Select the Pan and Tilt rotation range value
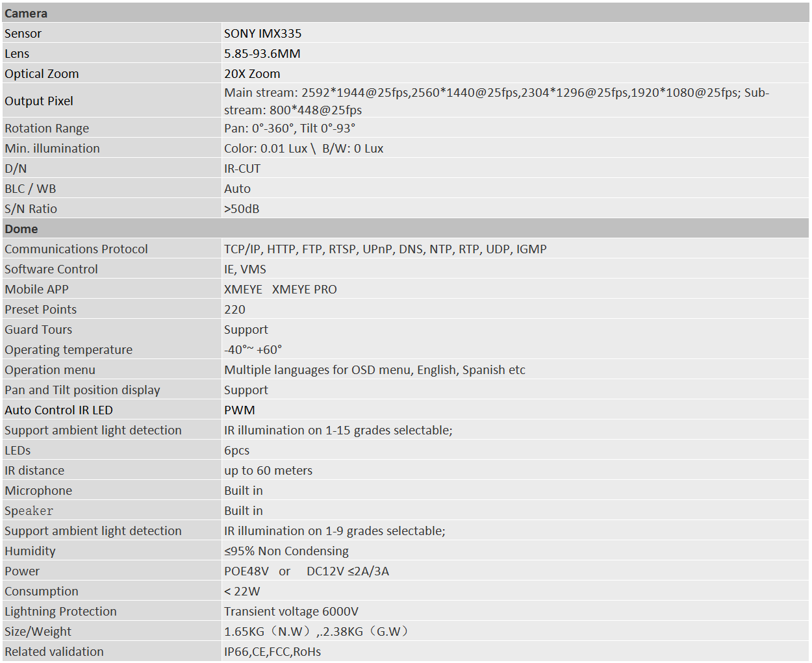This screenshot has height=663, width=812. coord(290,128)
